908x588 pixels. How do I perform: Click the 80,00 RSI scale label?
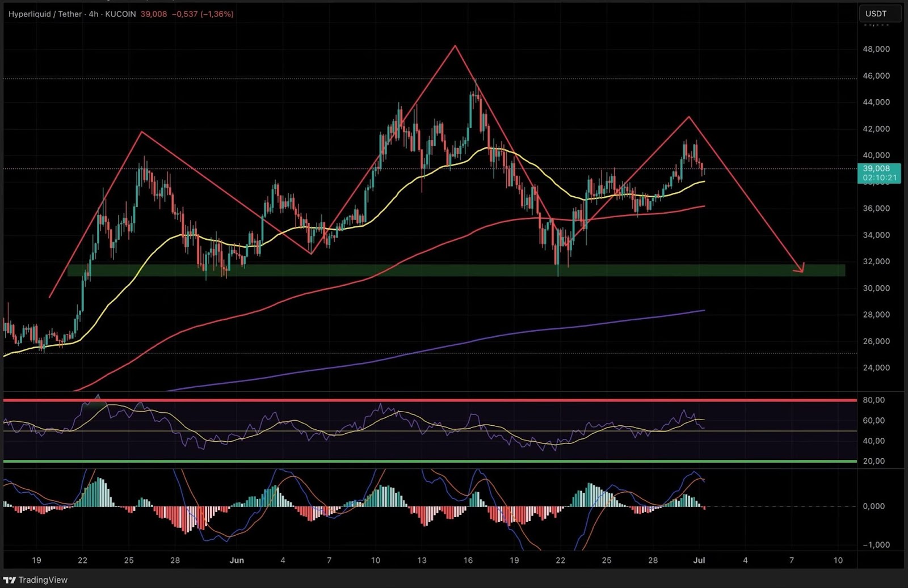click(x=874, y=400)
